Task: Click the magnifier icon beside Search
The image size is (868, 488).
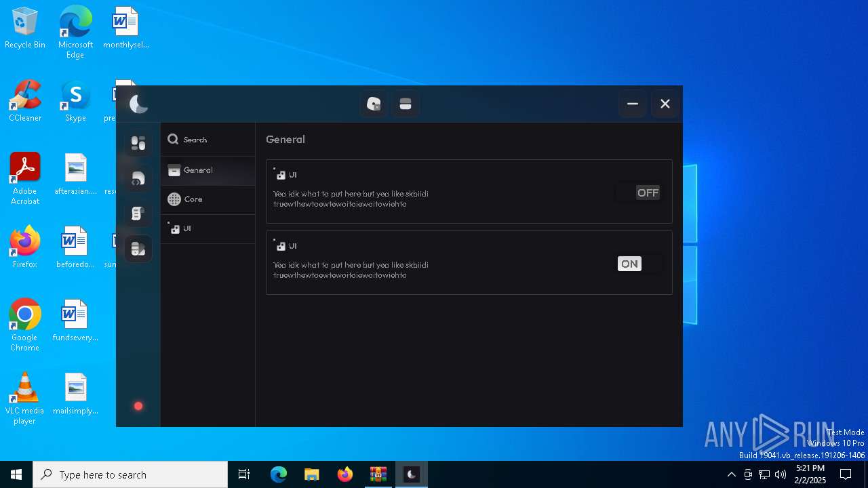Action: (x=173, y=139)
